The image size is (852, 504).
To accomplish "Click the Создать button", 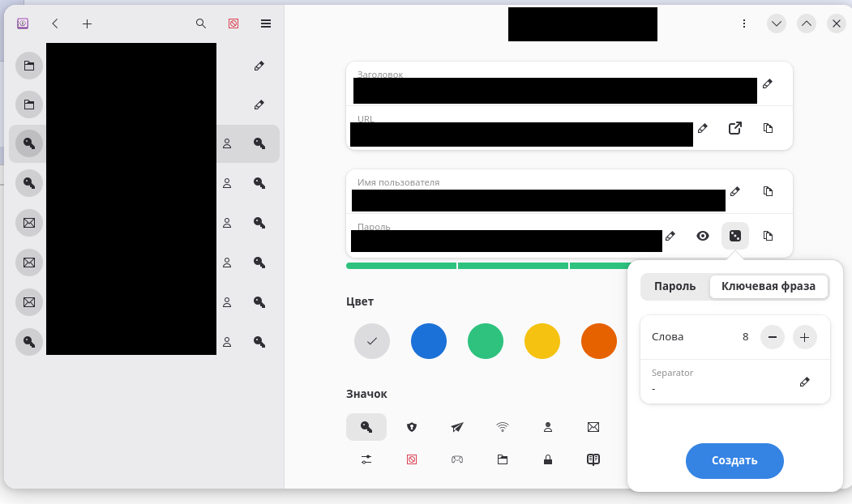I will click(734, 460).
